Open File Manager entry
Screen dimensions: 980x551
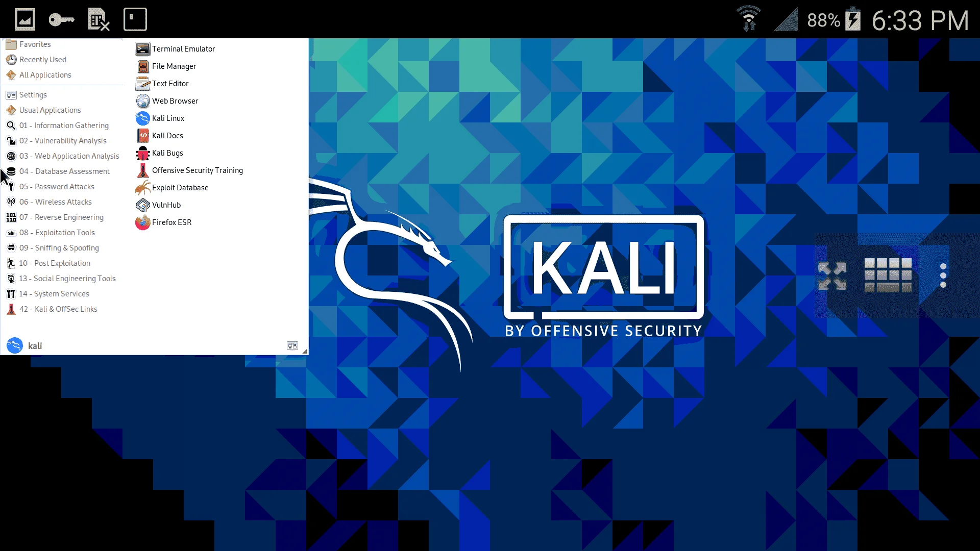coord(166,66)
